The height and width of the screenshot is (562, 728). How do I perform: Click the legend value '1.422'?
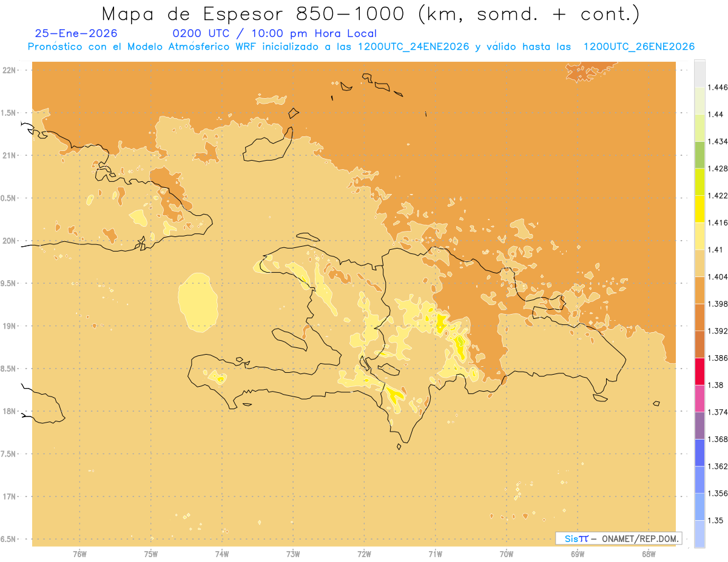point(718,195)
